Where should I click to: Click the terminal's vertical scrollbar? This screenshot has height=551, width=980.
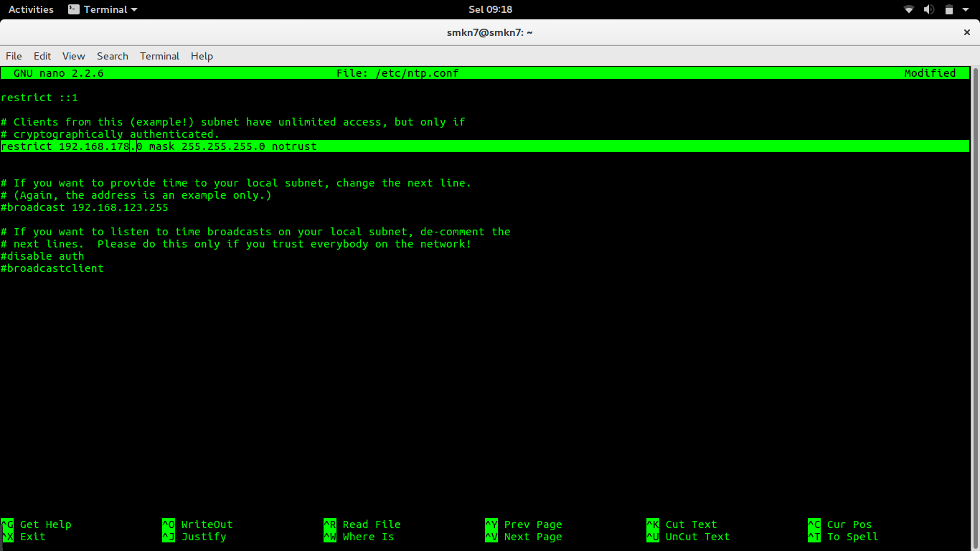(x=975, y=309)
